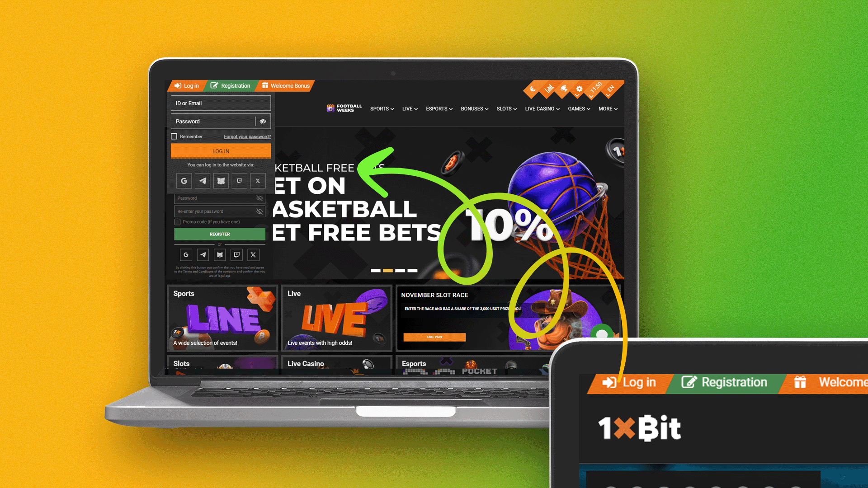Viewport: 868px width, 488px height.
Task: Toggle password visibility eye icon
Action: click(263, 122)
